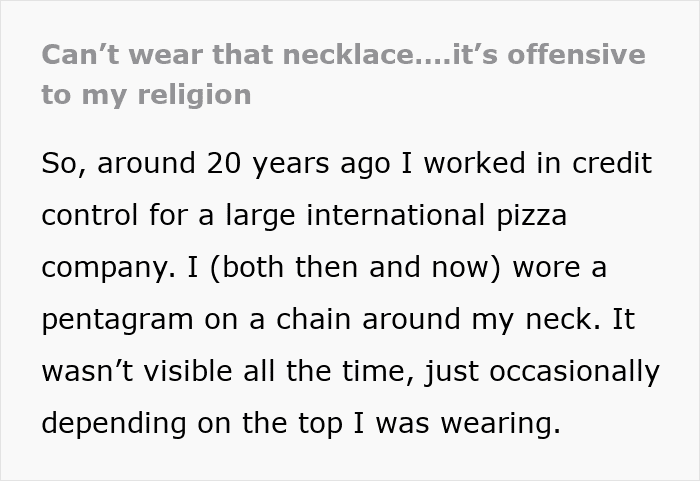700x481 pixels.
Task: Click the word "control" starting the second line
Action: click(90, 215)
